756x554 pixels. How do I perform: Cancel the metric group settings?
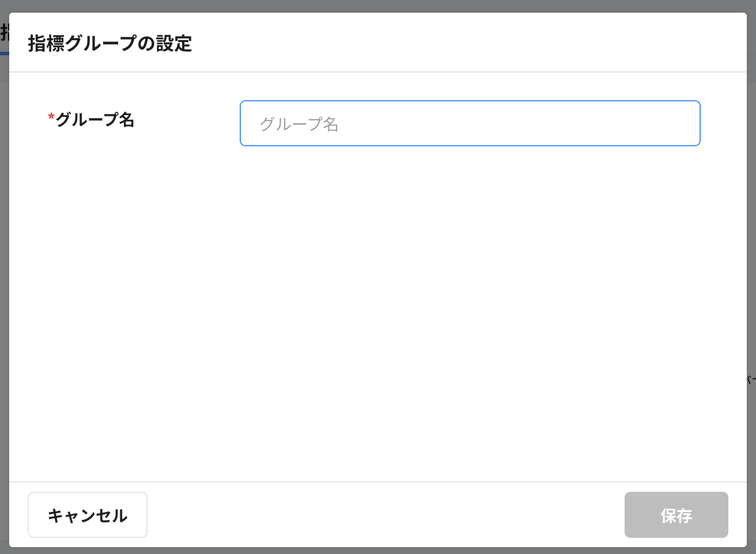tap(88, 515)
